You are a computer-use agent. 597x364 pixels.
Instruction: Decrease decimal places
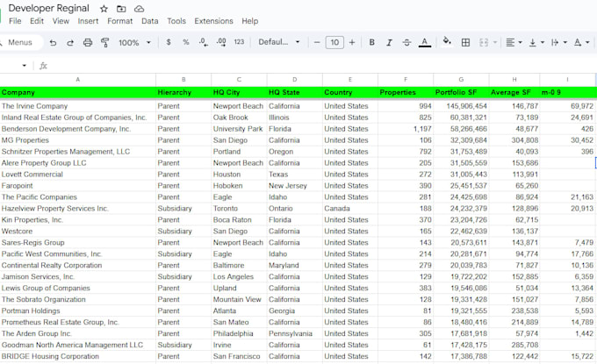pos(204,42)
